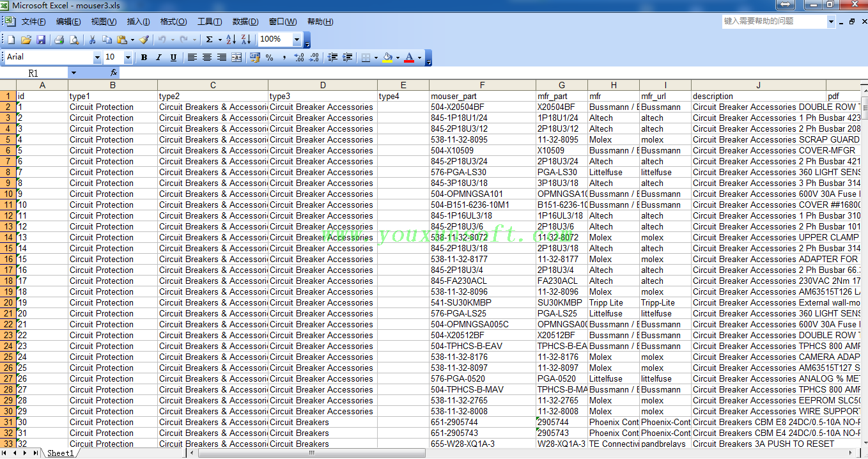The image size is (868, 459).
Task: Open the font size dropdown
Action: 128,58
